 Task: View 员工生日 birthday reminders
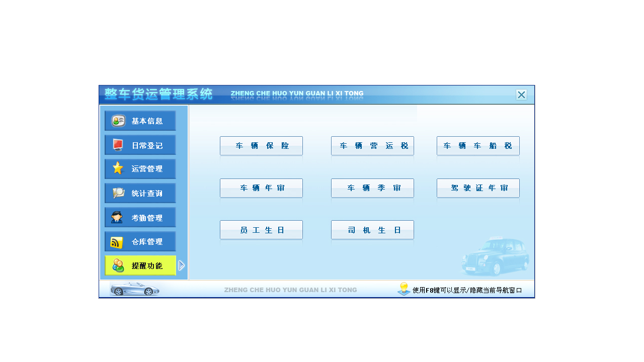click(x=261, y=229)
